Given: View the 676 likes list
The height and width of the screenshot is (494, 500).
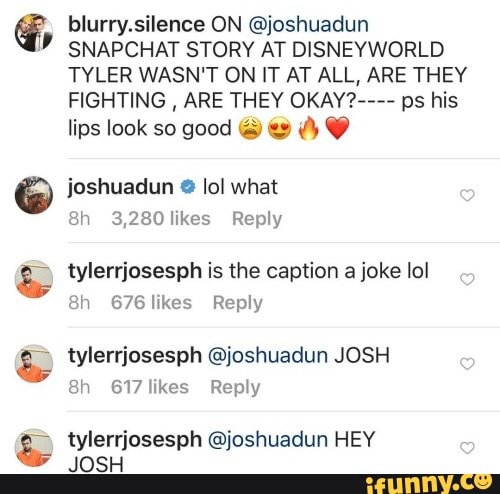Looking at the screenshot, I should click(x=151, y=303).
